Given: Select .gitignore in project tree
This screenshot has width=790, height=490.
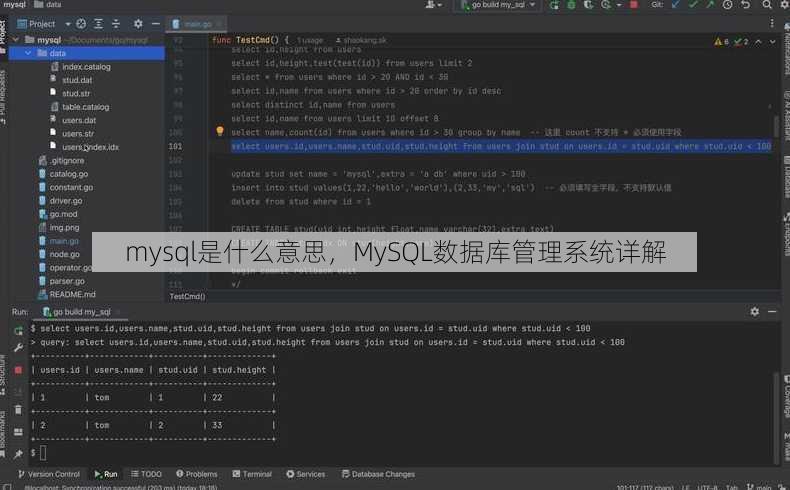Looking at the screenshot, I should [x=67, y=160].
